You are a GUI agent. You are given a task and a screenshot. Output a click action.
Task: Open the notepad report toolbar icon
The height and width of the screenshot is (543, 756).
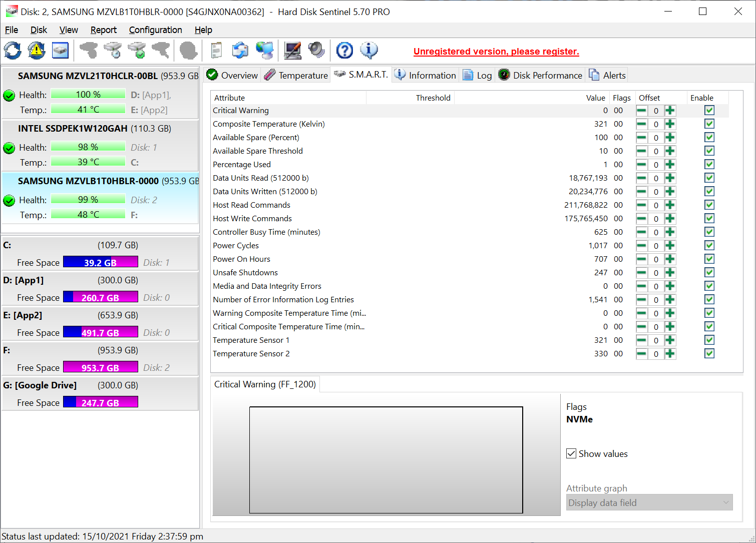[x=216, y=50]
